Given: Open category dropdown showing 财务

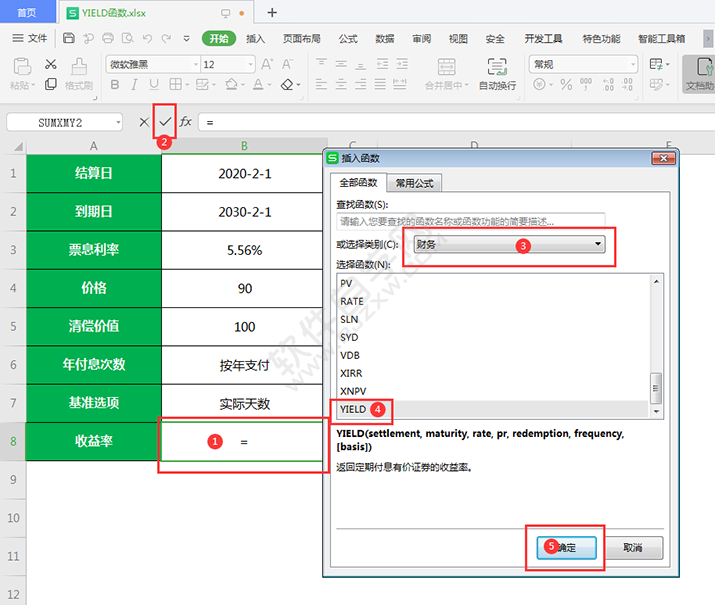Looking at the screenshot, I should pyautogui.click(x=509, y=244).
